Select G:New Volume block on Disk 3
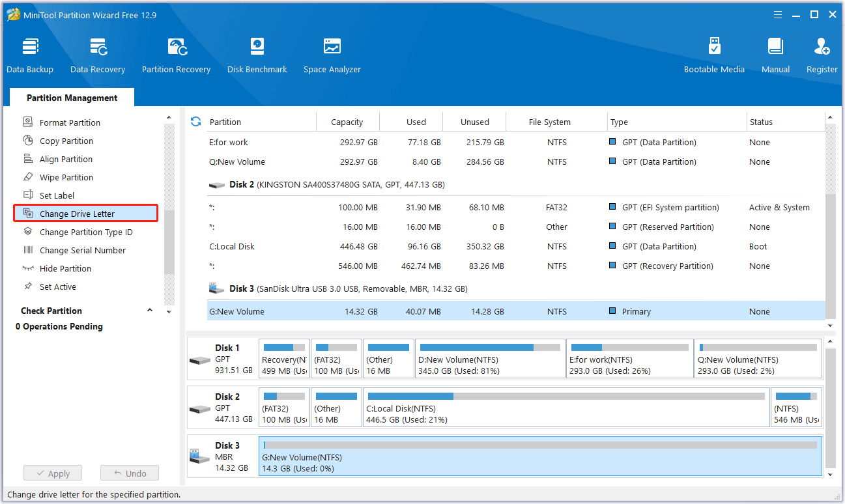 click(540, 456)
